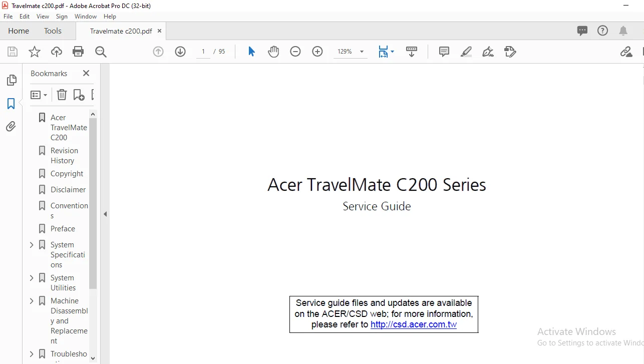Jump to Preface bookmark
Image resolution: width=644 pixels, height=364 pixels.
(63, 229)
